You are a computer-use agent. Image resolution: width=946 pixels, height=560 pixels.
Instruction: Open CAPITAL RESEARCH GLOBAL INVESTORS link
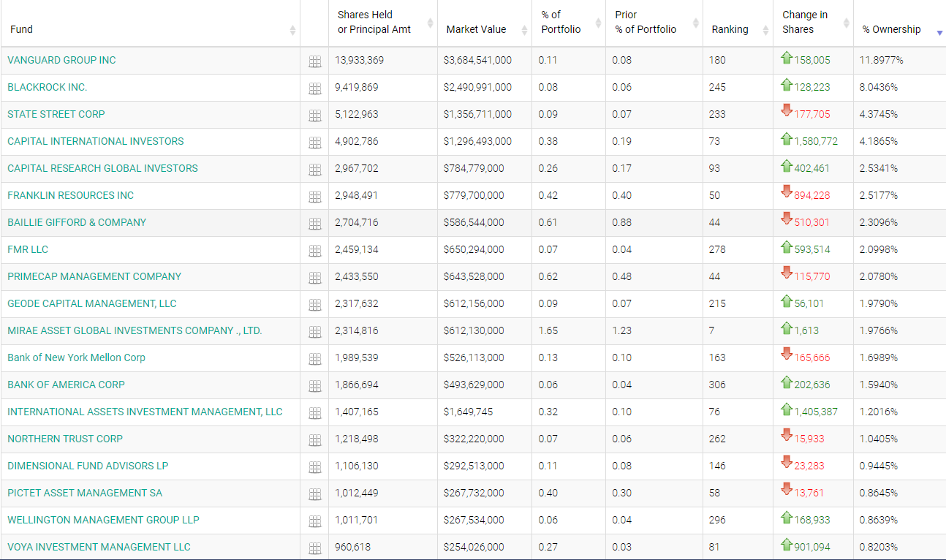[102, 168]
